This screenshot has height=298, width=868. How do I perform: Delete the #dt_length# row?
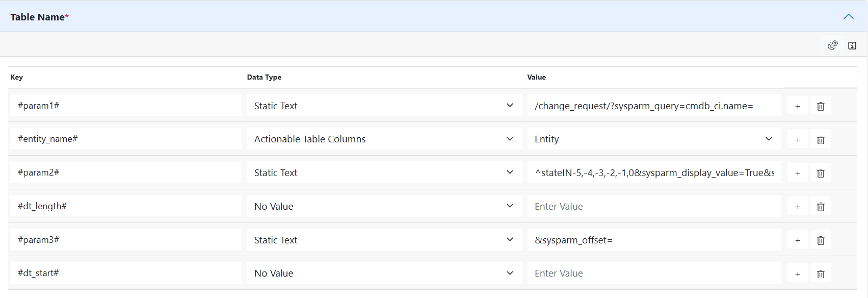[x=821, y=207]
